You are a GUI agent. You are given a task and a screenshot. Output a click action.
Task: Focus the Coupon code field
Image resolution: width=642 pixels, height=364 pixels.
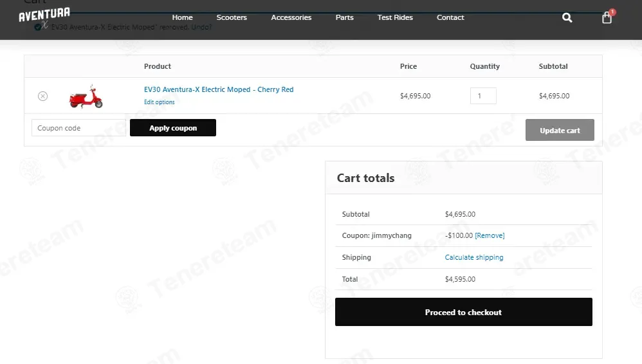78,128
